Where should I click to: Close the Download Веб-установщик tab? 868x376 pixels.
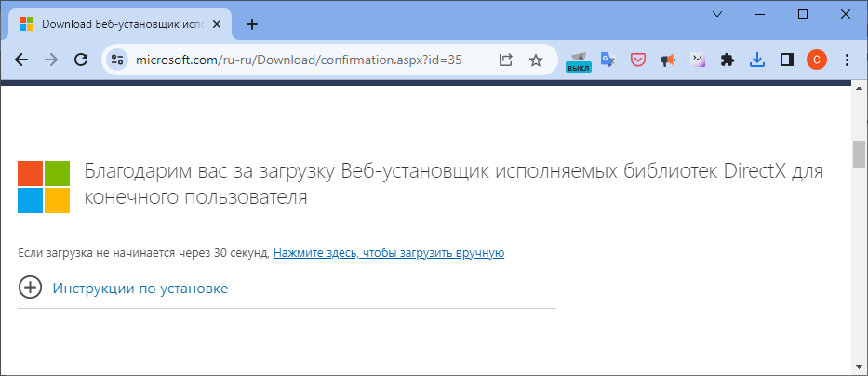pyautogui.click(x=217, y=24)
